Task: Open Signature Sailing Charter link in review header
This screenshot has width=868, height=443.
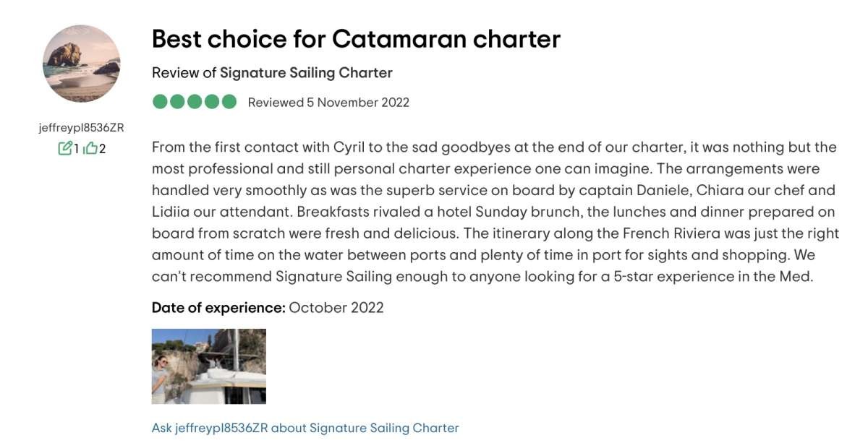Action: pos(306,73)
